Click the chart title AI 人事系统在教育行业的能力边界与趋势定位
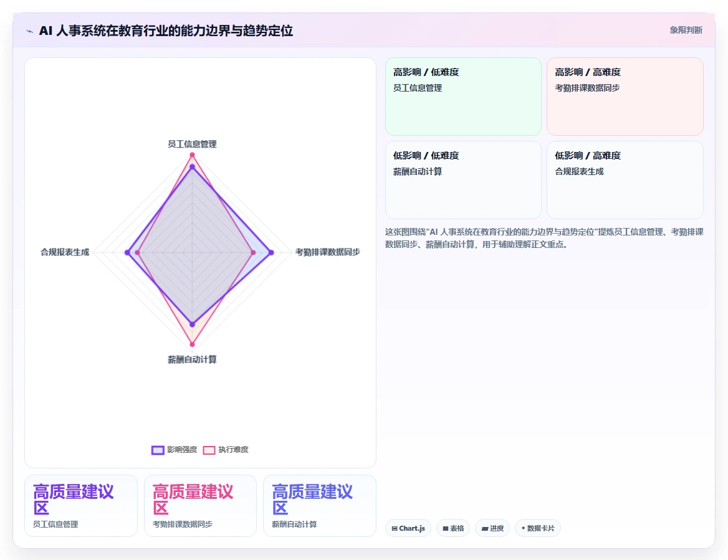This screenshot has height=560, width=728. click(x=166, y=31)
